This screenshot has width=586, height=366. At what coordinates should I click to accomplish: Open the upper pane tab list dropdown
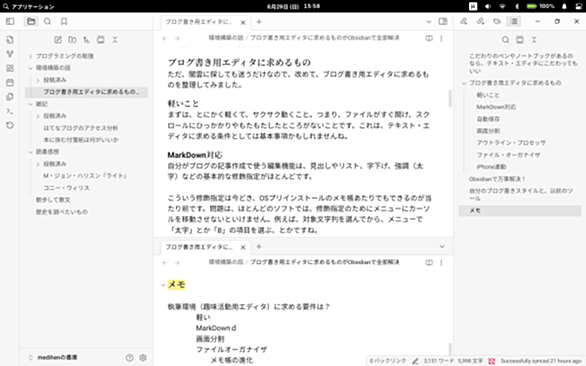tap(429, 22)
